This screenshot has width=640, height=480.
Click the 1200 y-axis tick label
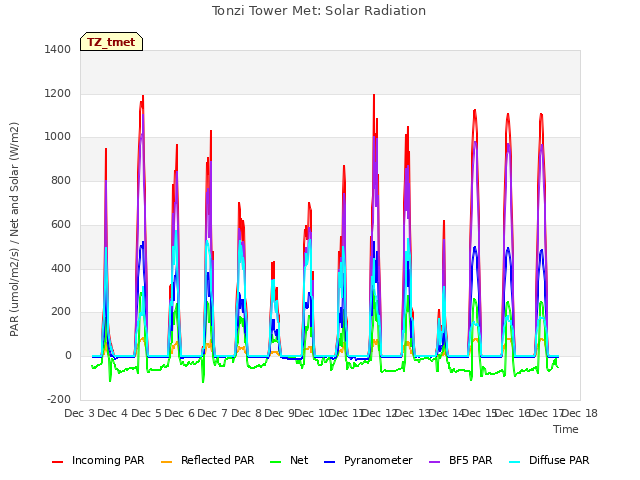pyautogui.click(x=58, y=93)
